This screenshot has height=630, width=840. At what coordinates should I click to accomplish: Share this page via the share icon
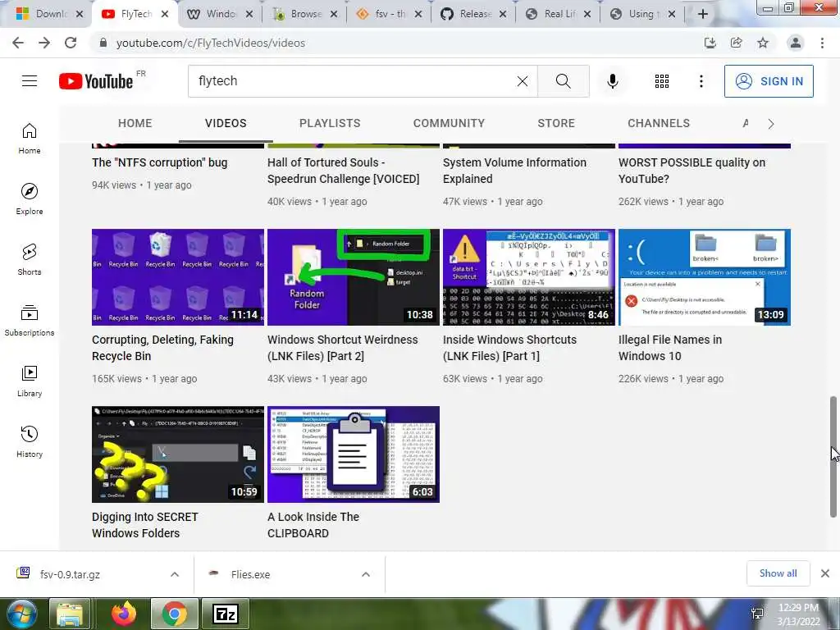point(737,43)
